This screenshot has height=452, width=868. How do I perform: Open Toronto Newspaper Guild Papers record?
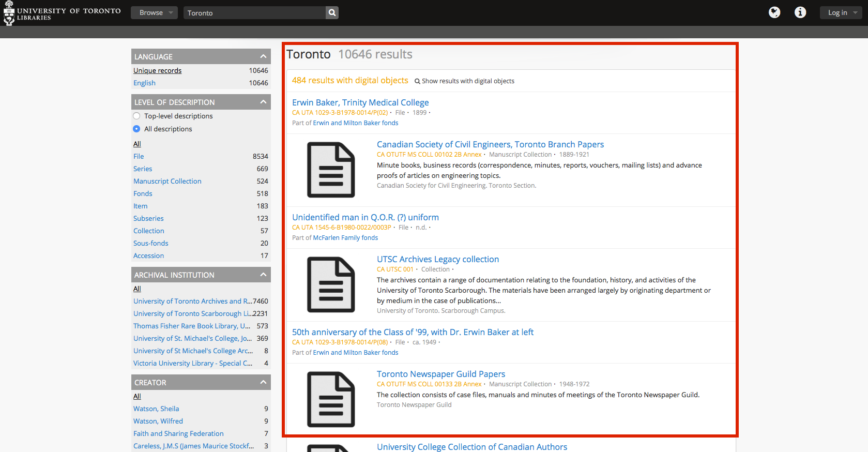[x=441, y=374]
